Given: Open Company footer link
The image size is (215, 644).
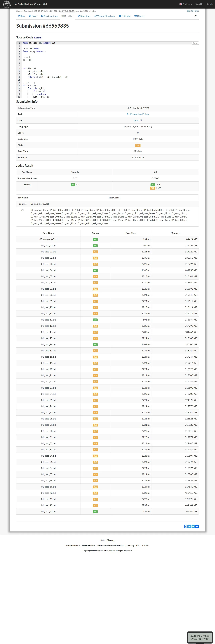Looking at the screenshot, I should click(x=130, y=546).
